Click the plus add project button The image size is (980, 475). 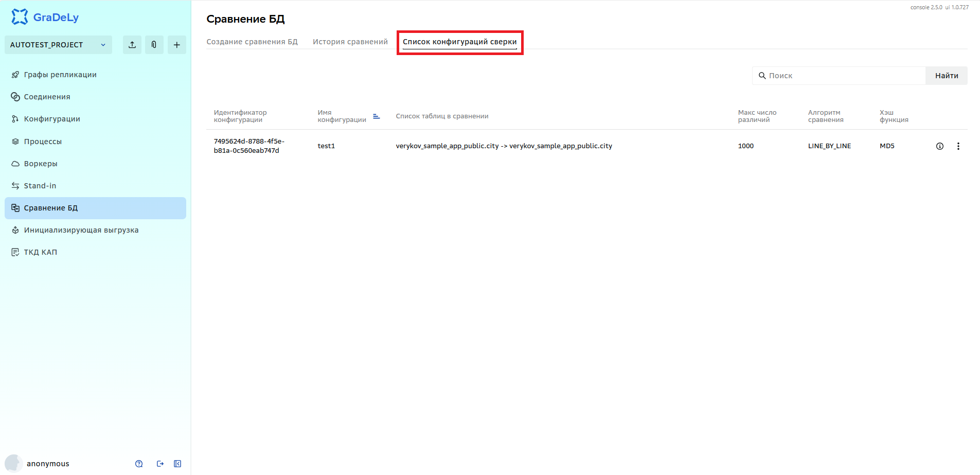click(x=176, y=45)
